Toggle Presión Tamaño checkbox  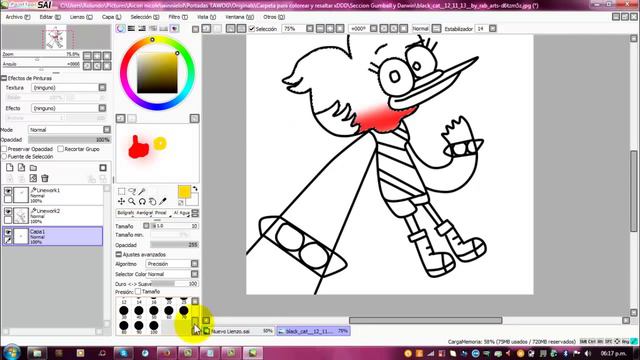pyautogui.click(x=138, y=291)
